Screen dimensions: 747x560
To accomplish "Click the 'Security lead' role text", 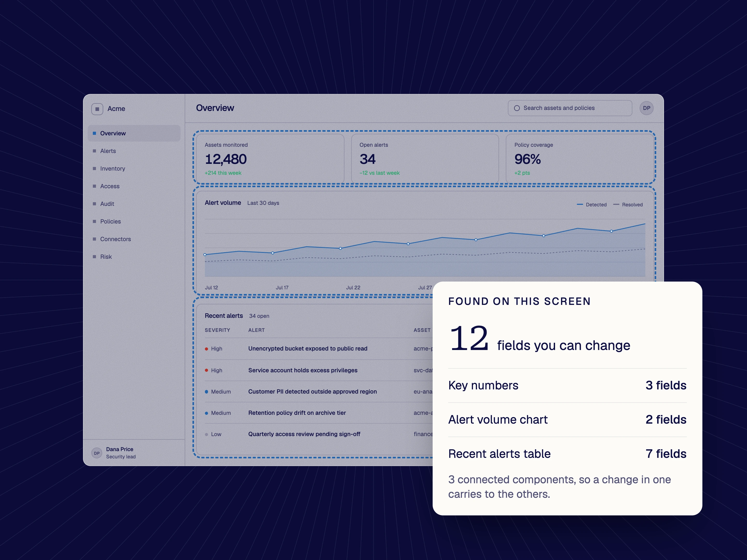I will click(121, 457).
